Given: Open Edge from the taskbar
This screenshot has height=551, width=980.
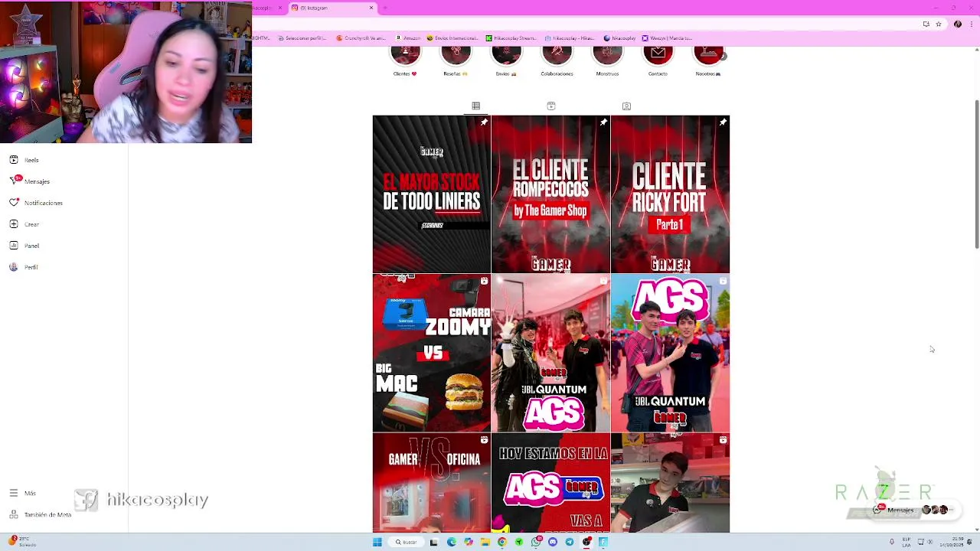Looking at the screenshot, I should (x=451, y=542).
